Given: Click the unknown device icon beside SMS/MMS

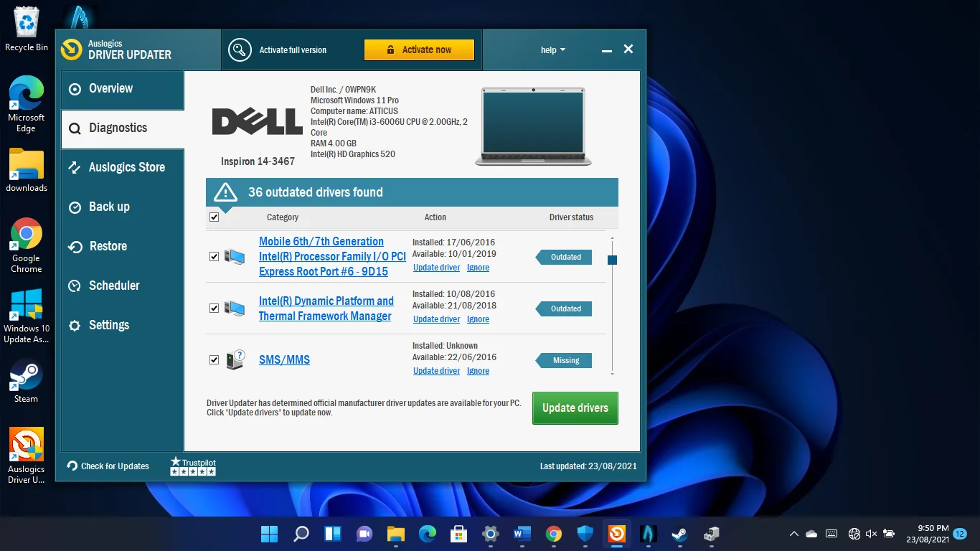Looking at the screenshot, I should tap(235, 359).
